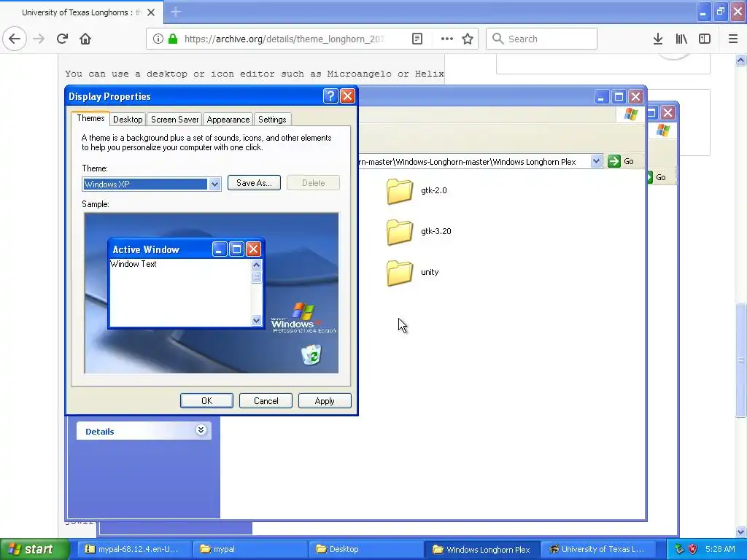The image size is (747, 560).
Task: Click Save As button for theme
Action: point(254,183)
